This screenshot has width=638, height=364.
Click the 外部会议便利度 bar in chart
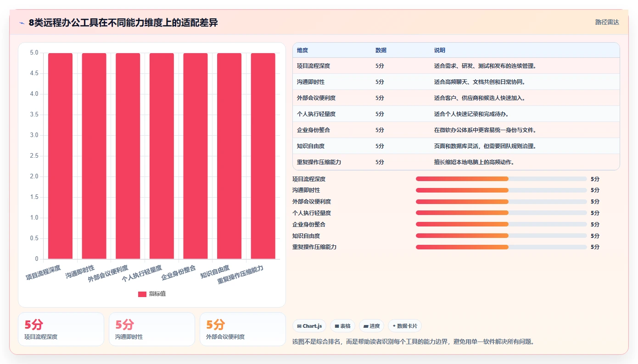point(128,156)
